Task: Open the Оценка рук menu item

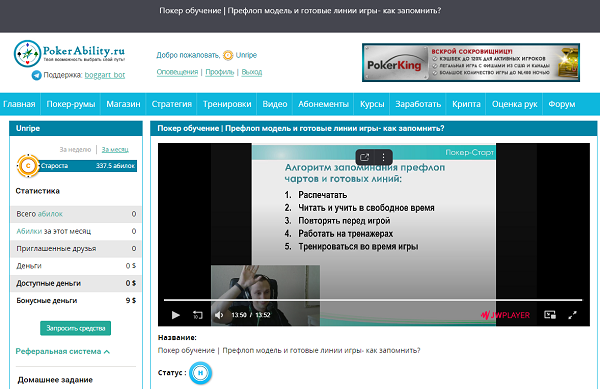Action: tap(514, 104)
